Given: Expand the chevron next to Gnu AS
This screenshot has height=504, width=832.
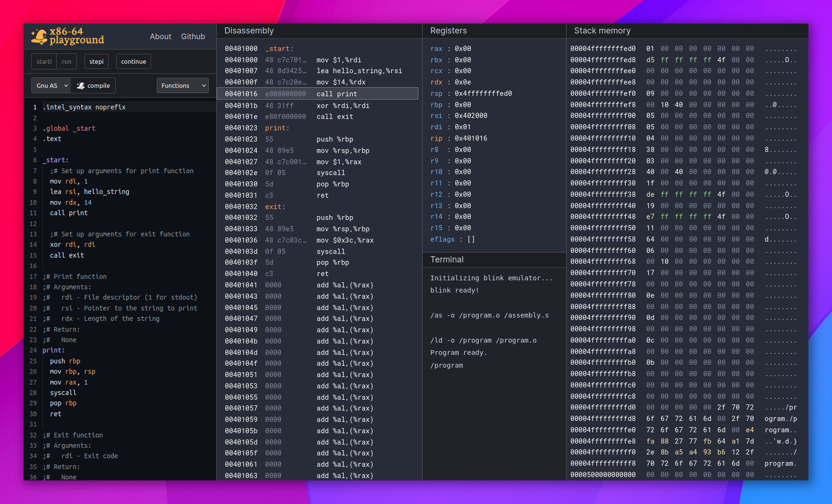Looking at the screenshot, I should (x=66, y=85).
